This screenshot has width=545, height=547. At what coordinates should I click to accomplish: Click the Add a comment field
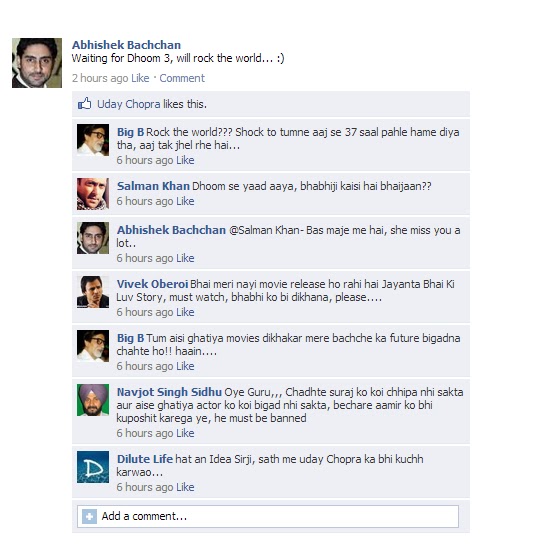268,516
